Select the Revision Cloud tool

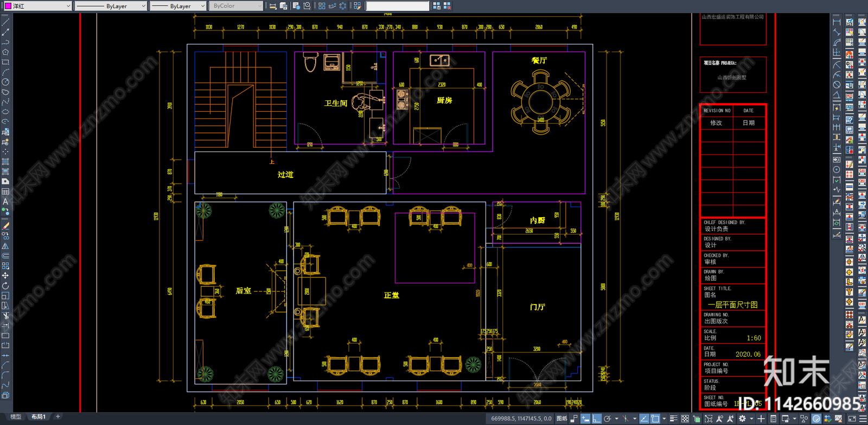coord(5,92)
